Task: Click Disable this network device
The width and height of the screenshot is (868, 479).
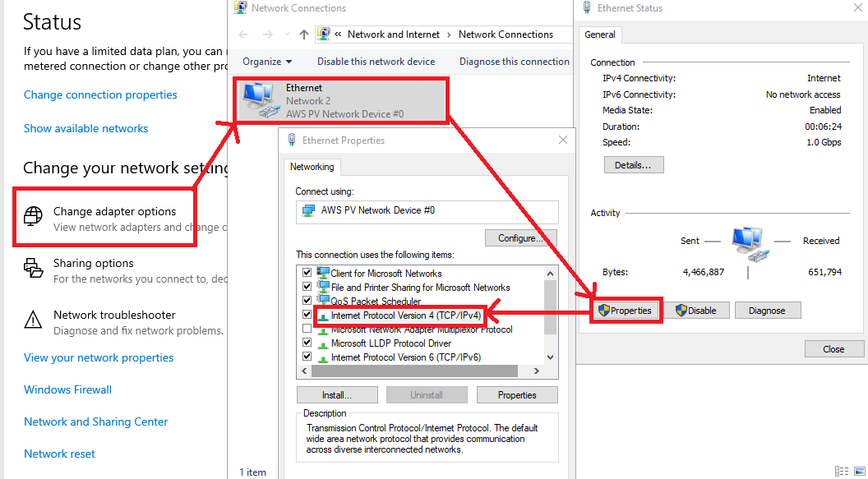Action: coord(376,62)
